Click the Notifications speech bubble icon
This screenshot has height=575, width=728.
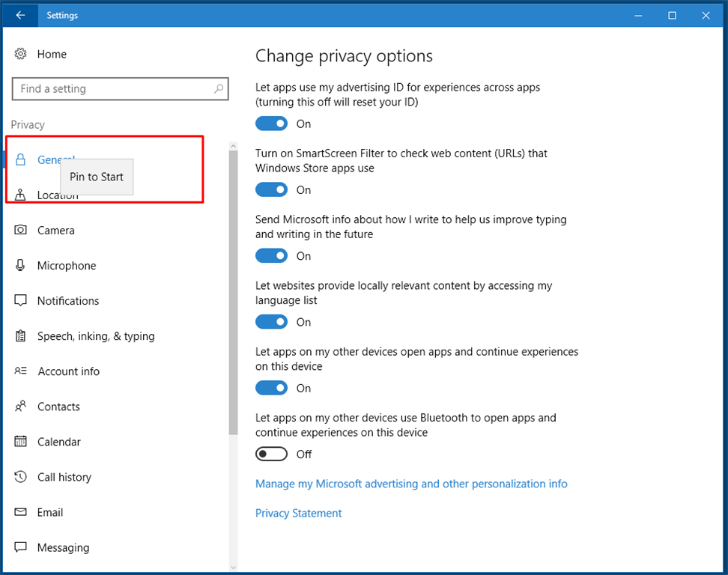pos(21,300)
